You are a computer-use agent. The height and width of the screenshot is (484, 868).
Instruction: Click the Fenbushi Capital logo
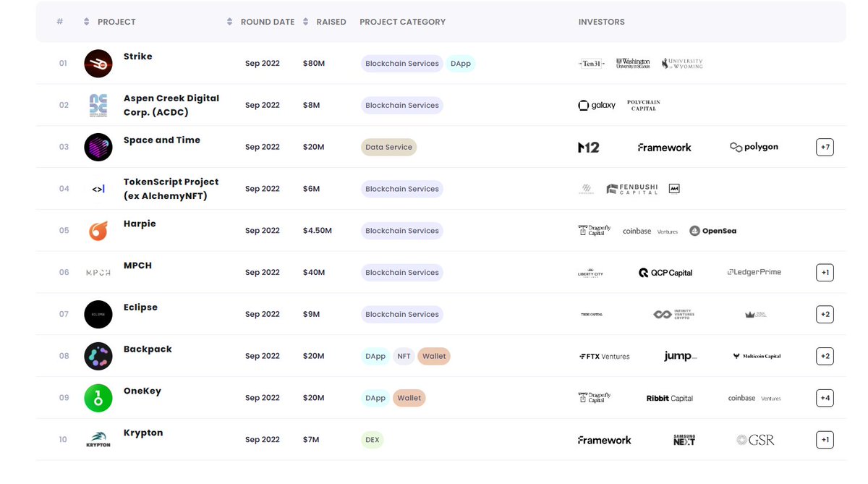[633, 189]
